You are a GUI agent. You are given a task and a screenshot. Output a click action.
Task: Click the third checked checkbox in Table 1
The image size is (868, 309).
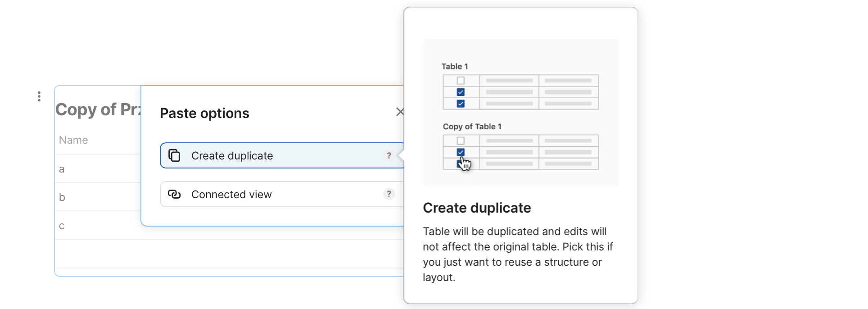tap(461, 104)
